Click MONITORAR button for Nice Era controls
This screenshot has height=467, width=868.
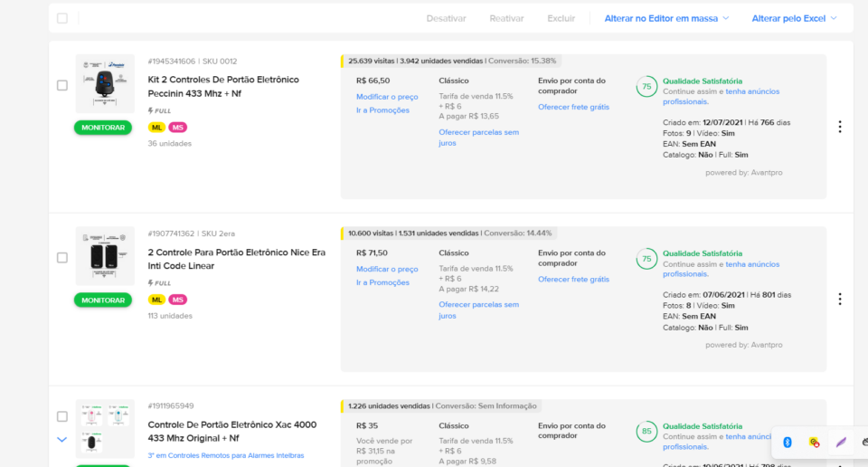coord(103,300)
